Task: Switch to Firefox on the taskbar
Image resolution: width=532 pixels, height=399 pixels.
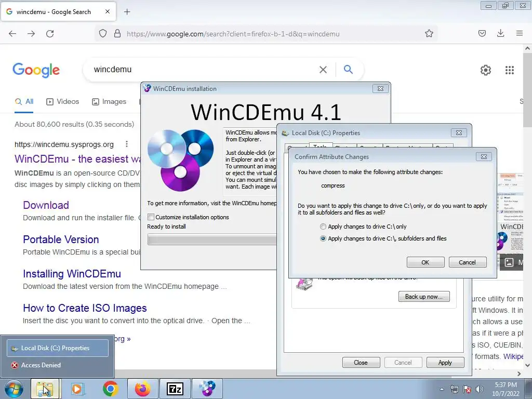Action: [142, 389]
